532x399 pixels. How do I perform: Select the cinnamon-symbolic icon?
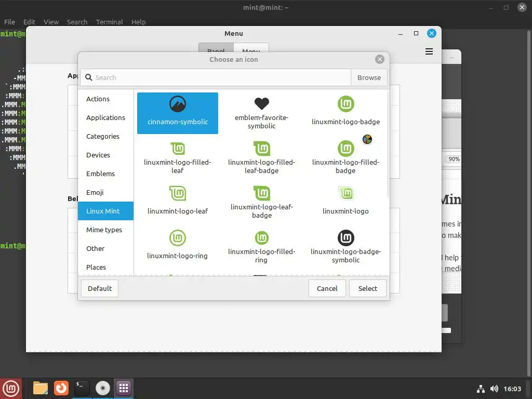tap(178, 113)
